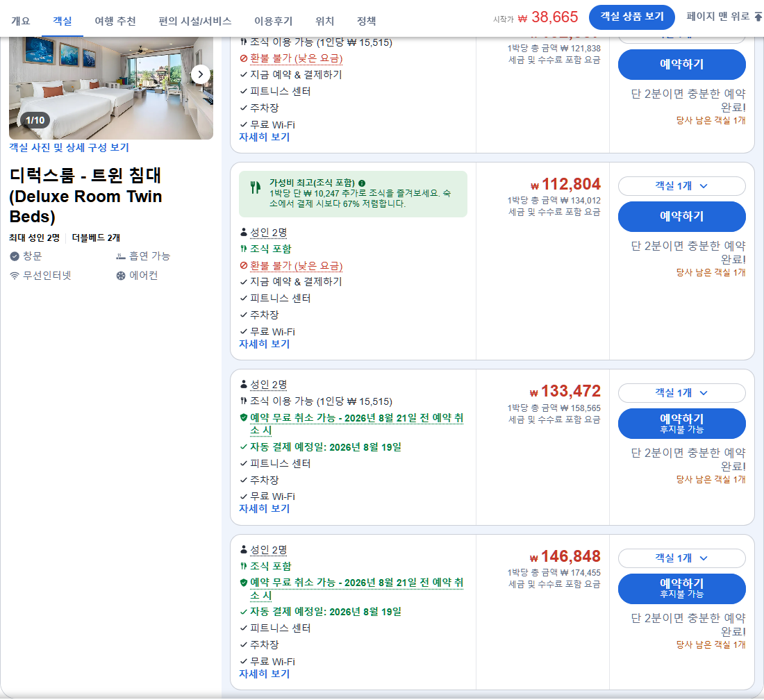Image resolution: width=764 pixels, height=700 pixels.
Task: Open the 위치 tab
Action: (x=324, y=21)
